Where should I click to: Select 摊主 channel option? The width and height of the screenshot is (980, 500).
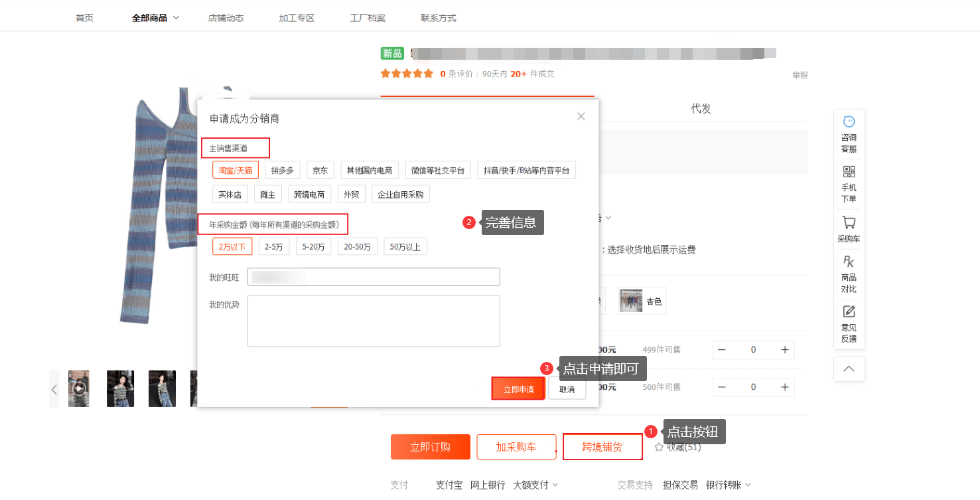coord(268,194)
